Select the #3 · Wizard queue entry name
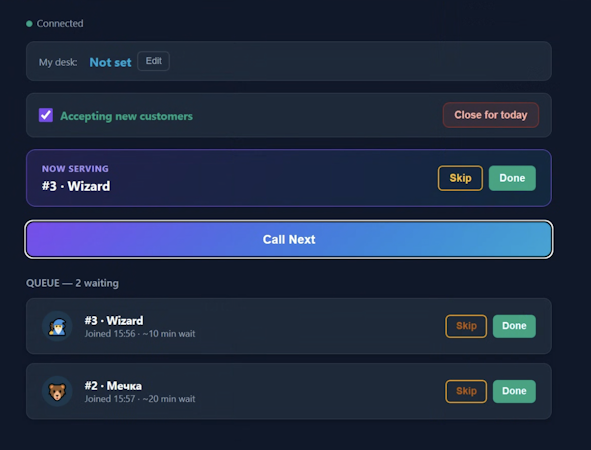The image size is (591, 450). (114, 321)
